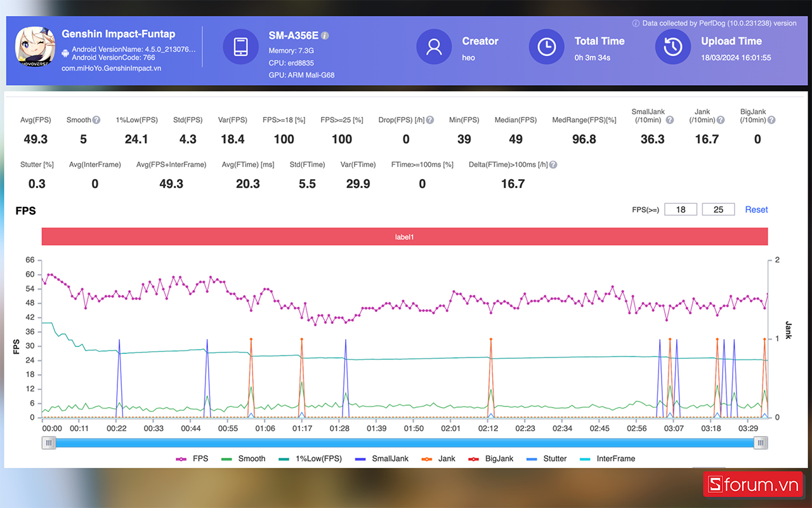The image size is (812, 508).
Task: Click the GPU: ARM Mali-G68 text
Action: point(302,75)
